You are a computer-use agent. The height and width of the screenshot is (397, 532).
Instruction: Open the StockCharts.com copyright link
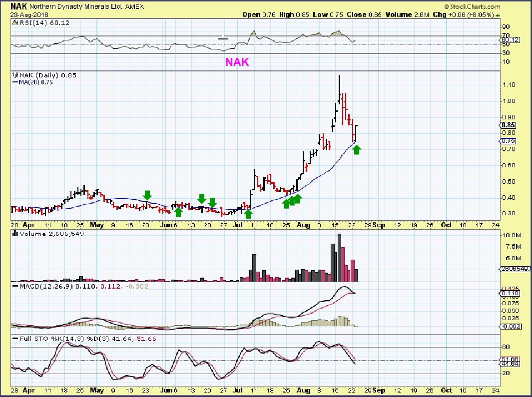pos(472,6)
